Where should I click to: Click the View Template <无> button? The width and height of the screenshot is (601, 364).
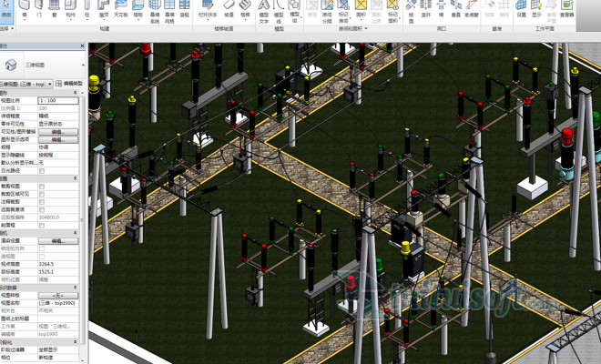pyautogui.click(x=57, y=296)
